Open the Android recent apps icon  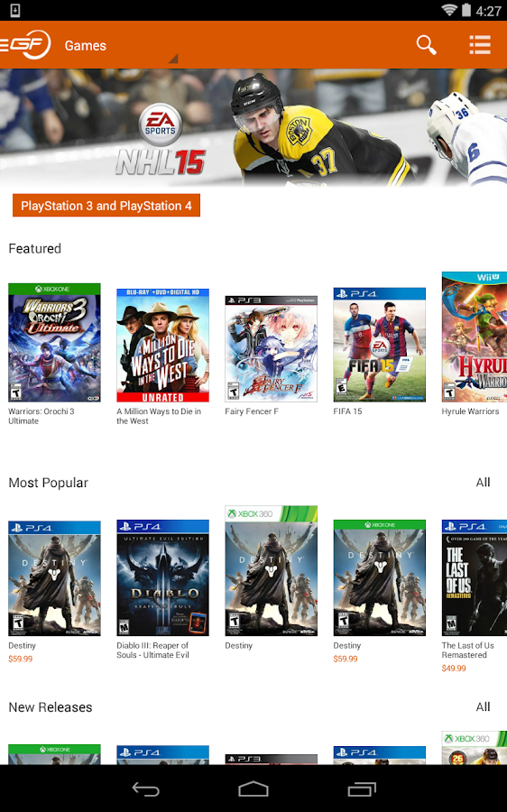(362, 789)
